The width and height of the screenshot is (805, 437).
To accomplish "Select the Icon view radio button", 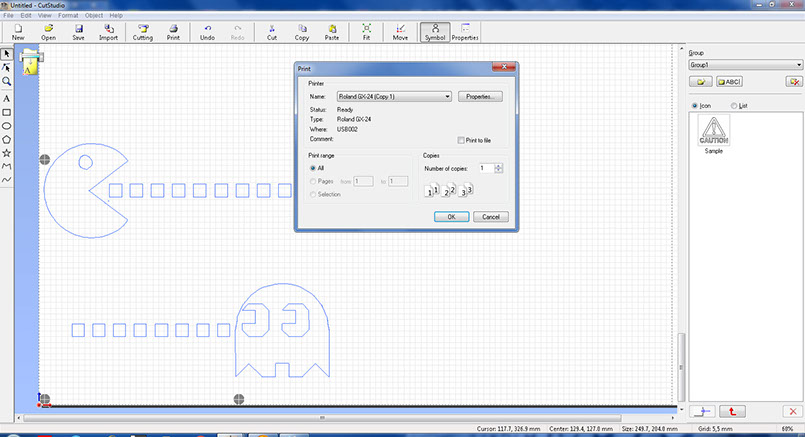I will [x=695, y=105].
